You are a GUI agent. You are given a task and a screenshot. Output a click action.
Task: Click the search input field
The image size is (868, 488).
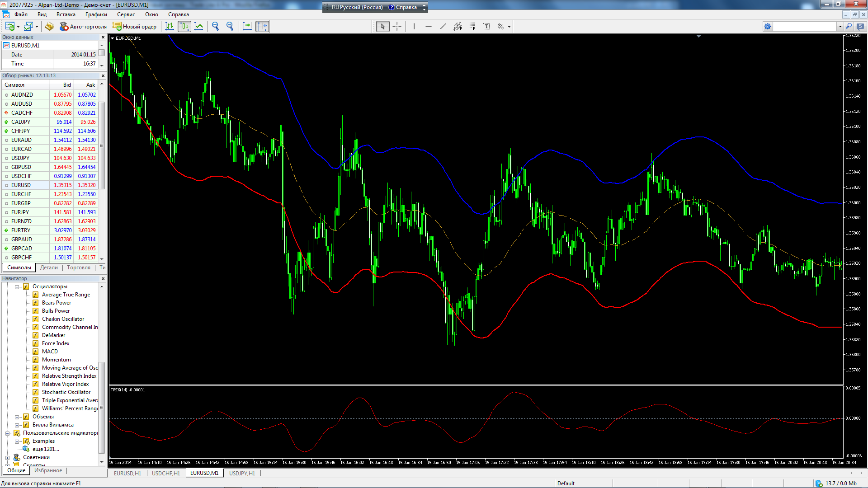tap(805, 26)
